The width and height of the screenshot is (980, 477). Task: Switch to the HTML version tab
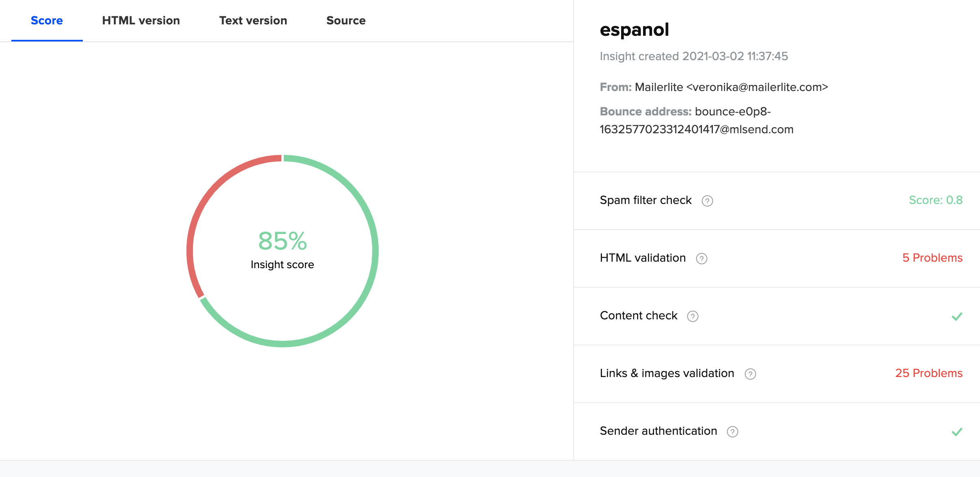click(x=141, y=20)
